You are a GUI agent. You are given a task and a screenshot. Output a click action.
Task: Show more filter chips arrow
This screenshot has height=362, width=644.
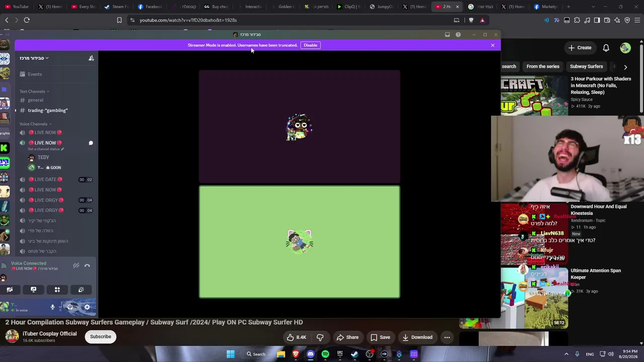pos(625,67)
